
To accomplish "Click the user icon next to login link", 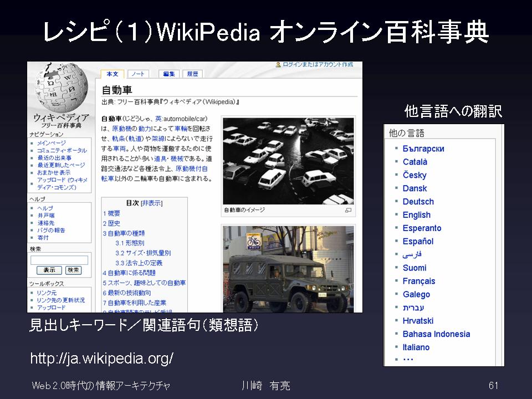I will point(278,64).
